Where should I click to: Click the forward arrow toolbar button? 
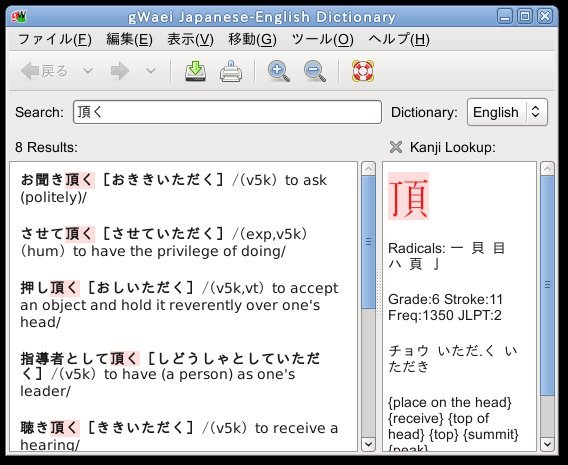coord(120,71)
